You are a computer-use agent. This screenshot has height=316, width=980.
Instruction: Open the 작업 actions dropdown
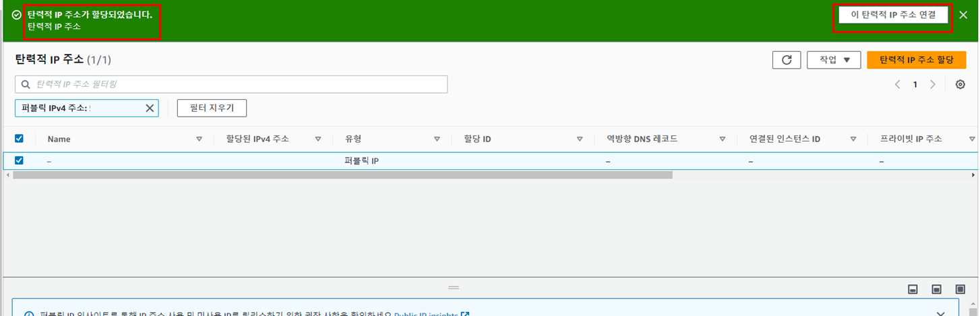coord(834,60)
